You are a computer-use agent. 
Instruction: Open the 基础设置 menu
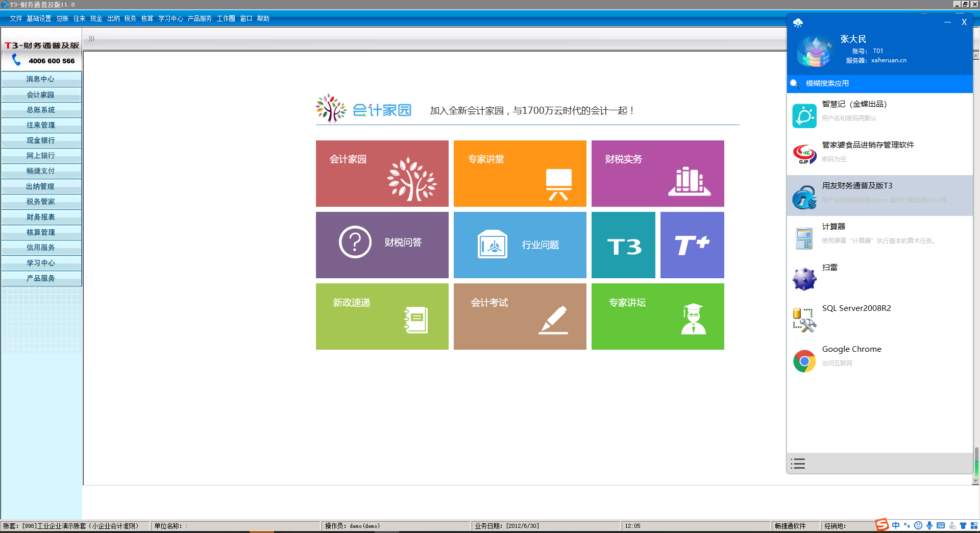tap(39, 18)
